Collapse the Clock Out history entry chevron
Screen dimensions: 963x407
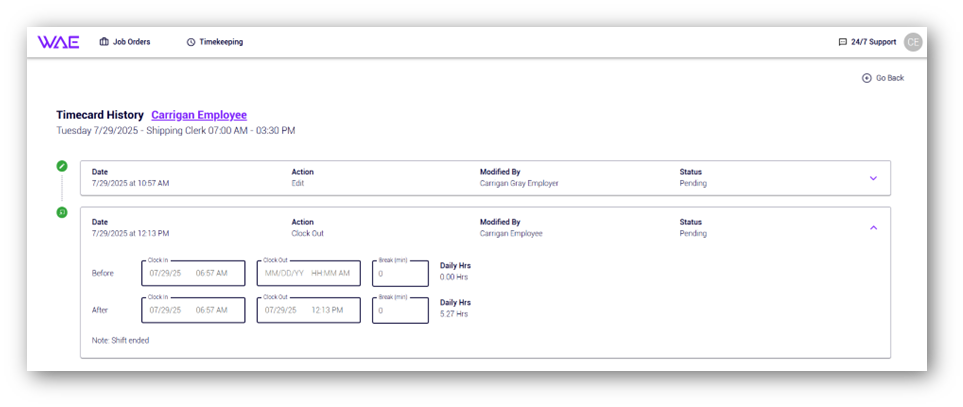tap(873, 228)
